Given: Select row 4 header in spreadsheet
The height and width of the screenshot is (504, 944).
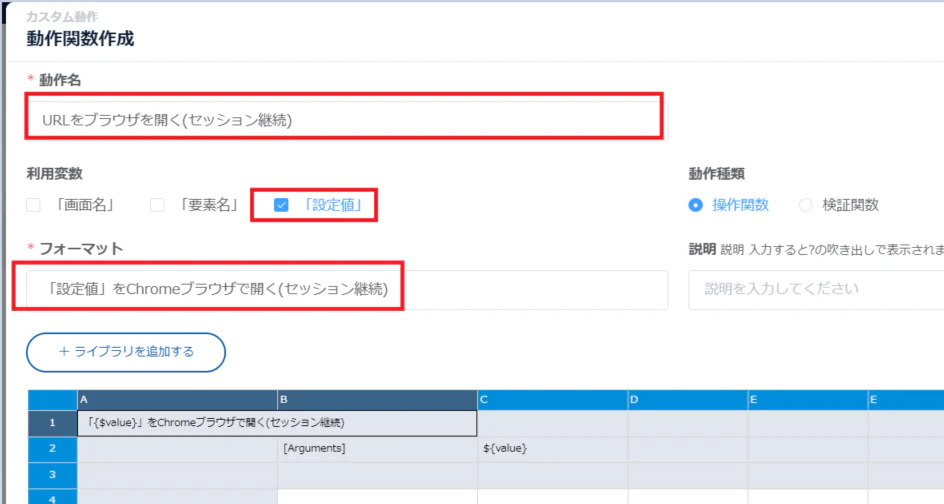Looking at the screenshot, I should point(52,496).
